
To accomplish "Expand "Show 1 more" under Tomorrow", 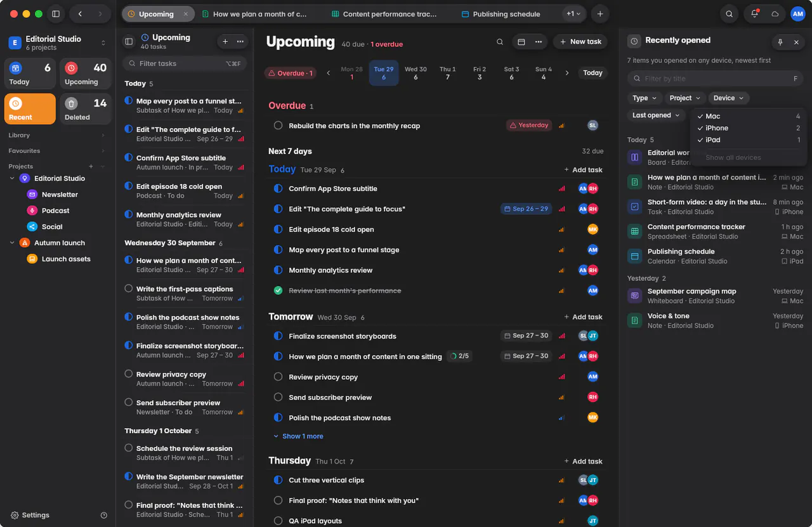I will tap(299, 436).
